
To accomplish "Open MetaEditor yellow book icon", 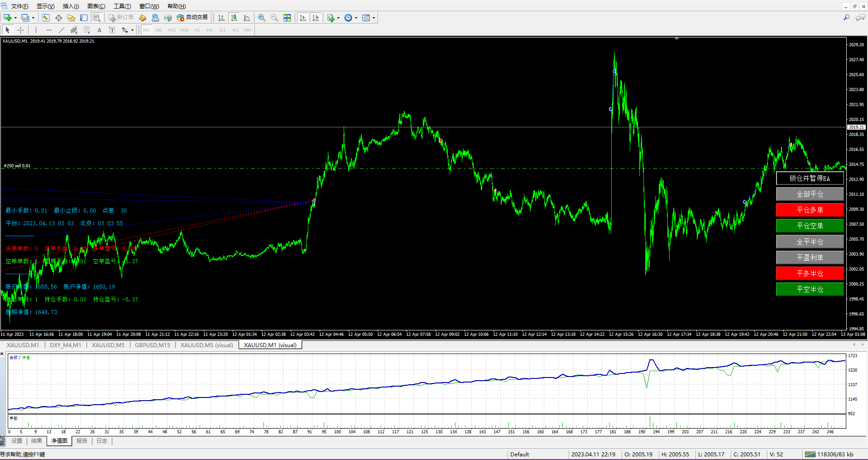I will [x=143, y=18].
